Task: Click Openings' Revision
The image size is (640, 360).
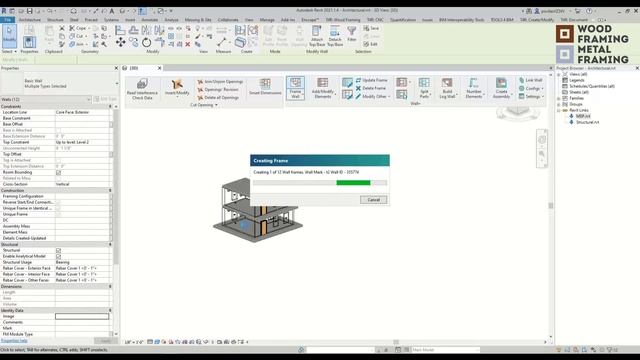Action: tap(218, 89)
